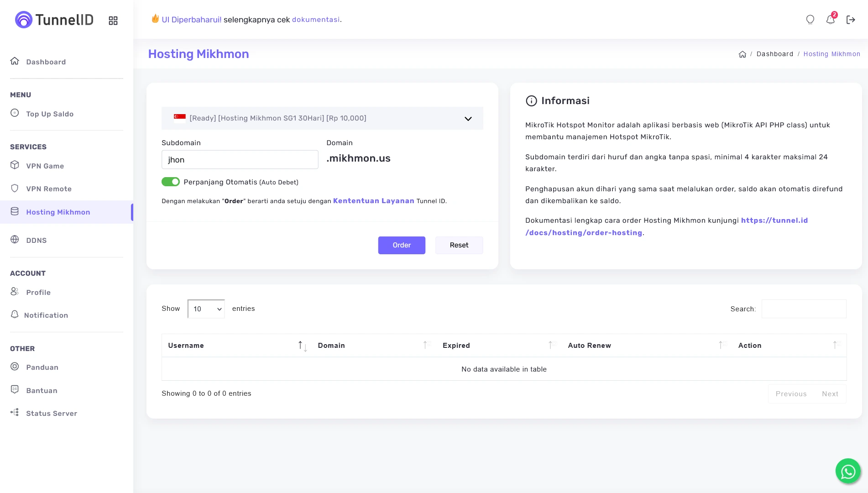Click the Next pagination button
Viewport: 868px width, 493px height.
tap(830, 394)
